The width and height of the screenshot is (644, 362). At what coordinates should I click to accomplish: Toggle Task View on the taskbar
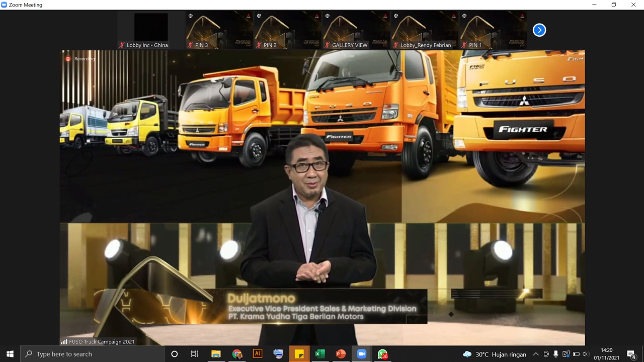click(x=195, y=354)
